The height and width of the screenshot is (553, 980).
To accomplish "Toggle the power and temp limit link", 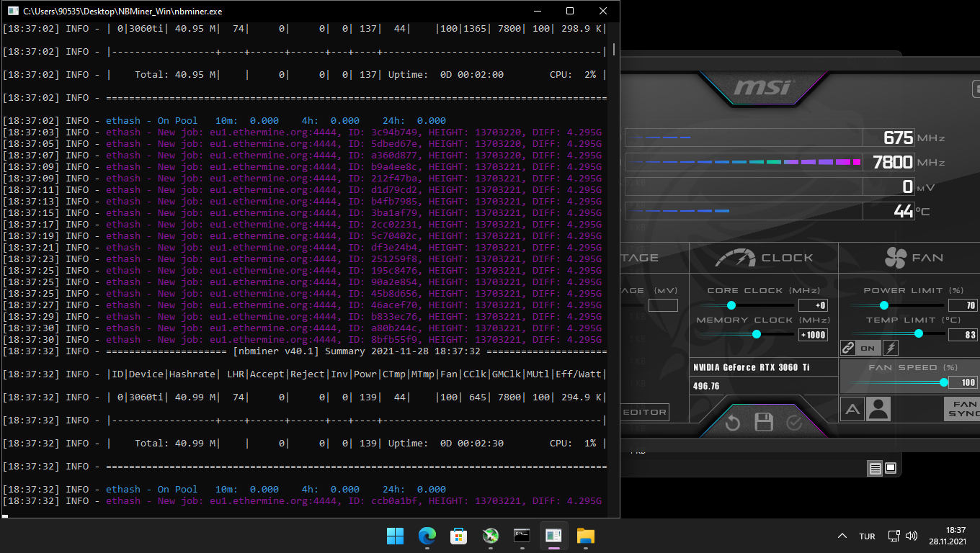I will 849,348.
